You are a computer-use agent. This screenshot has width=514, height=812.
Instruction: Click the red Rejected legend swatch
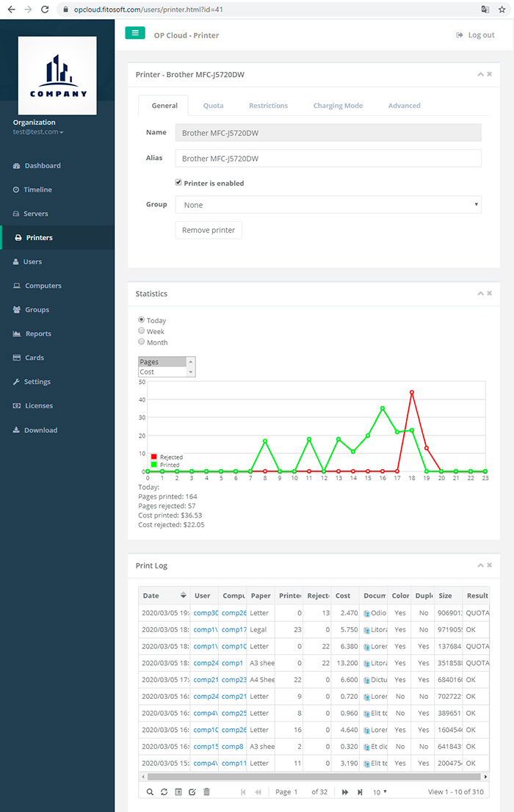[154, 457]
